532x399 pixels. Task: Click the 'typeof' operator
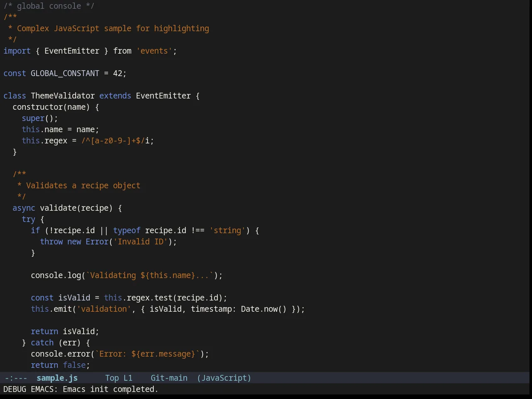(x=127, y=230)
